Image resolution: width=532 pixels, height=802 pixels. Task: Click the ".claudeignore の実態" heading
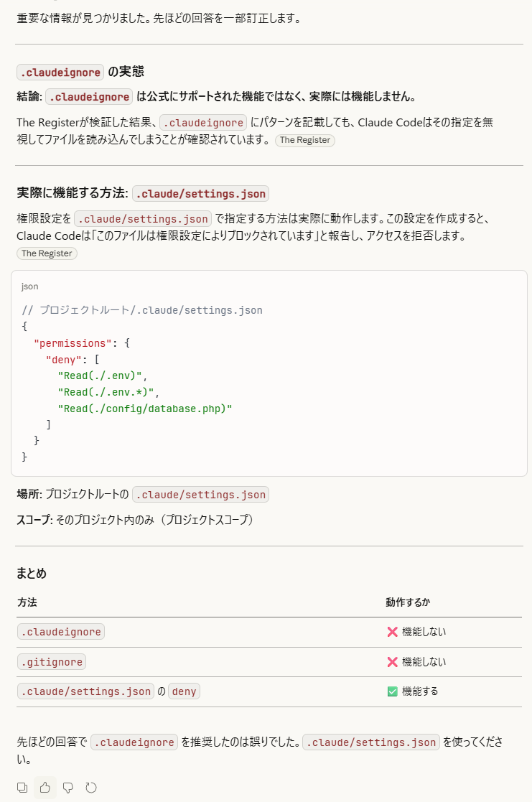[80, 72]
